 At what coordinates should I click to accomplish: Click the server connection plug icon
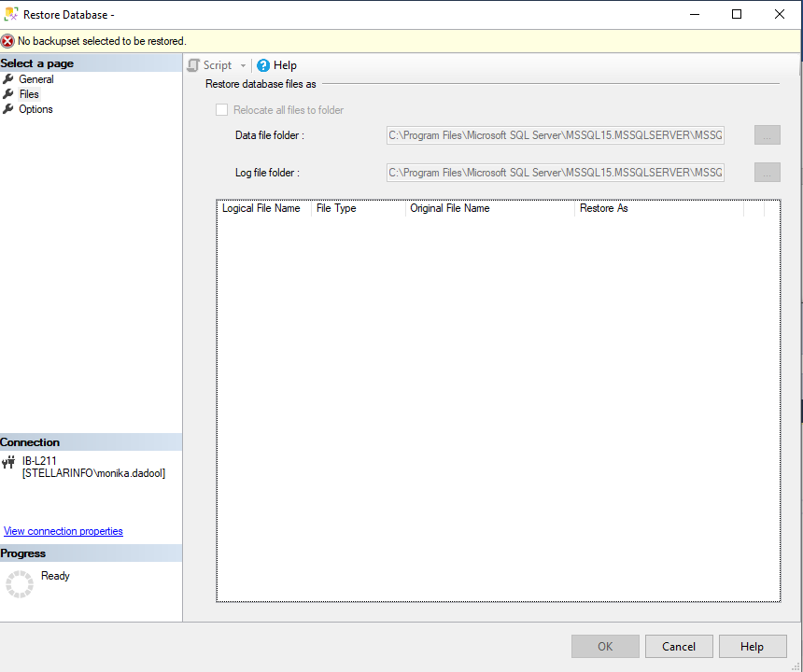(x=8, y=463)
